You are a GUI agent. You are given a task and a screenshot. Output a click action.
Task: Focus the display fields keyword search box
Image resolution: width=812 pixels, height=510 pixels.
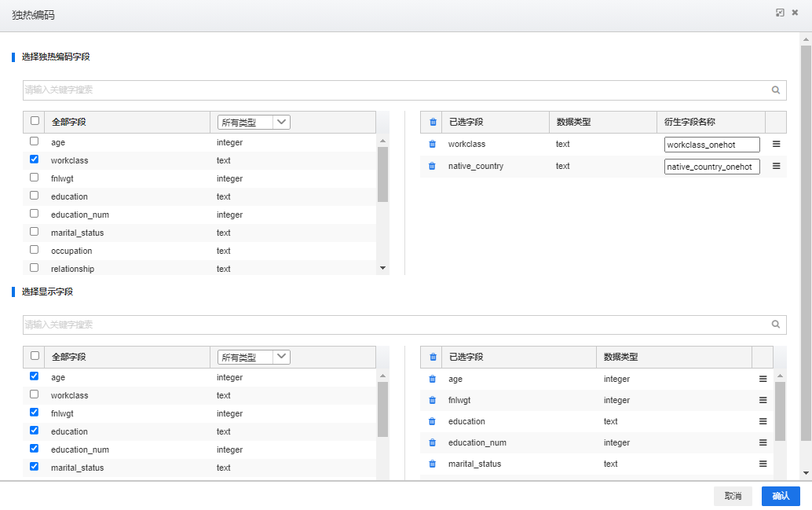click(x=404, y=325)
